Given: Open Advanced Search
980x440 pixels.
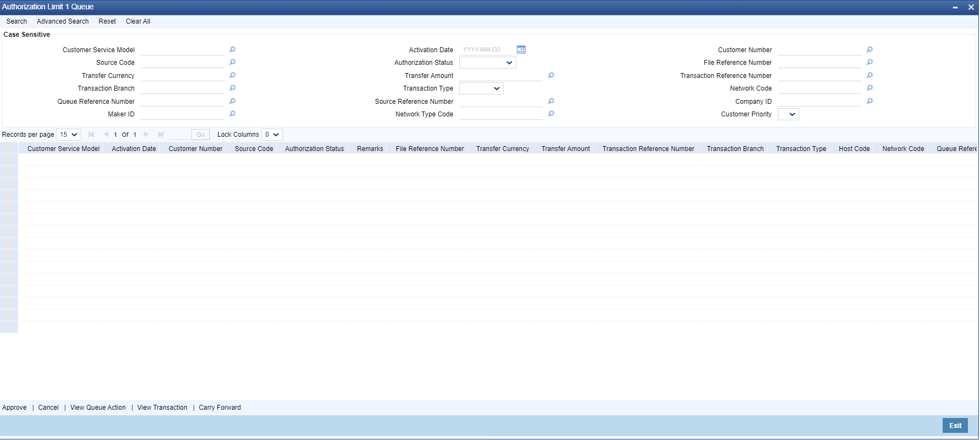Looking at the screenshot, I should pyautogui.click(x=63, y=21).
